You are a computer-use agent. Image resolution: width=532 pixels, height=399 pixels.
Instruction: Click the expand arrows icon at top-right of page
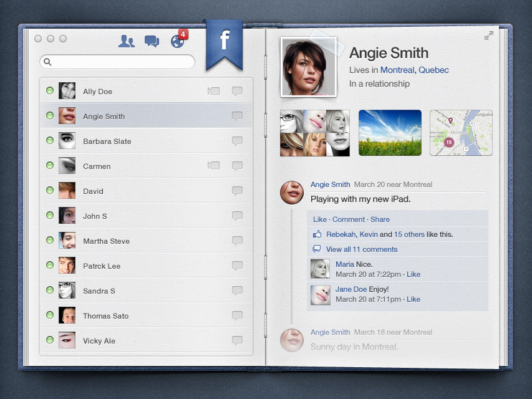(x=489, y=36)
